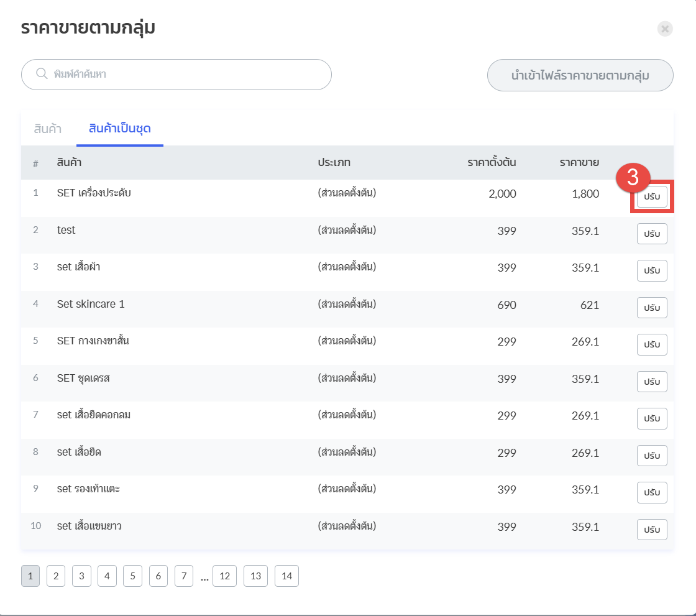Select the Set skincare 1 product name
696x616 pixels.
coord(91,304)
